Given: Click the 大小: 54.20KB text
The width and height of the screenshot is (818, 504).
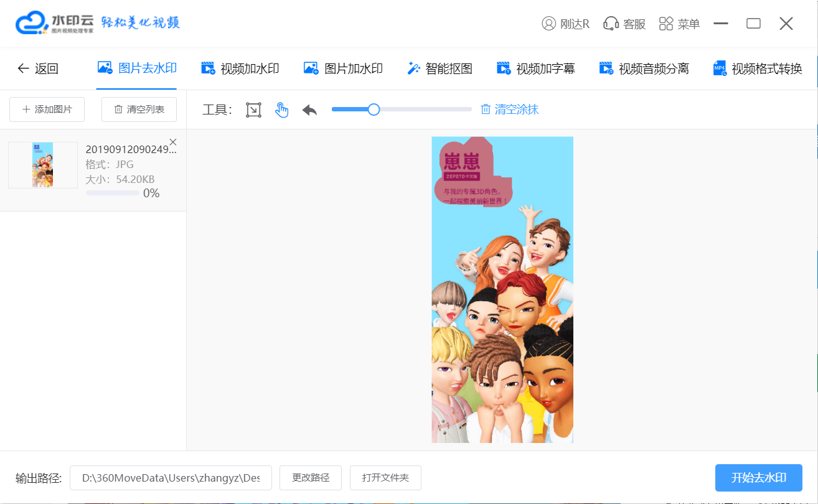Looking at the screenshot, I should (x=120, y=179).
